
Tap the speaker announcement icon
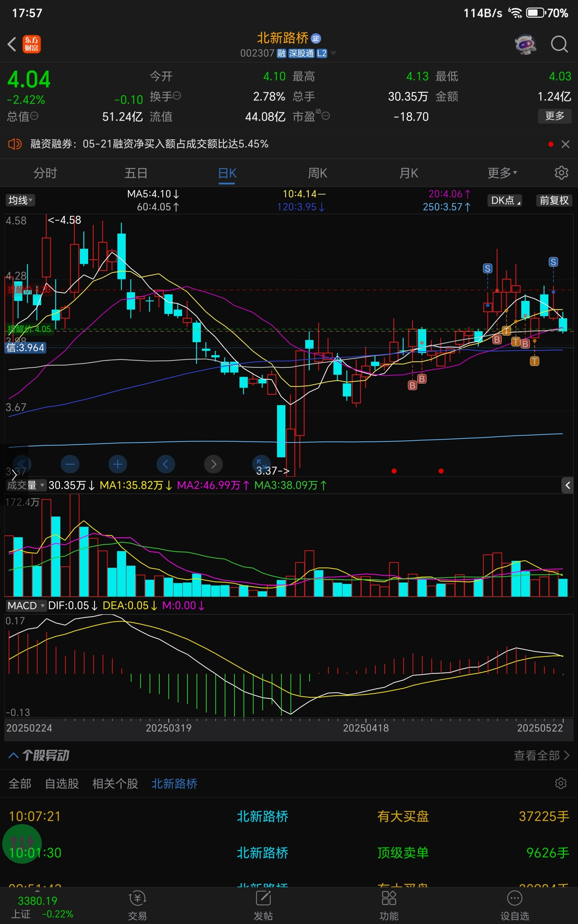click(x=15, y=144)
